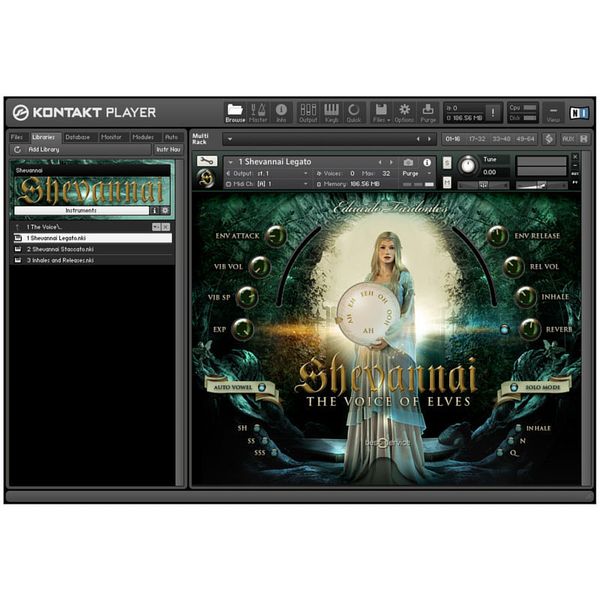Viewport: 600px width, 600px height.
Task: Open the Info pane icon
Action: [x=281, y=111]
